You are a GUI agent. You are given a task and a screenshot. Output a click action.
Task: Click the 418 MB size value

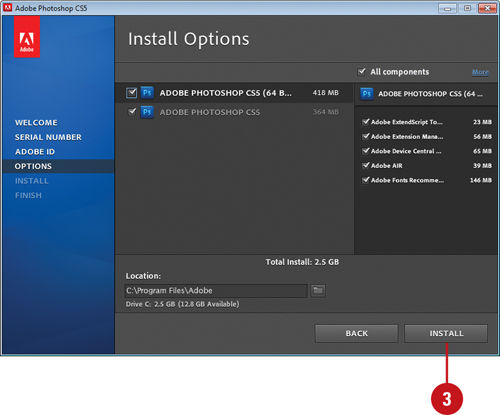tap(326, 93)
